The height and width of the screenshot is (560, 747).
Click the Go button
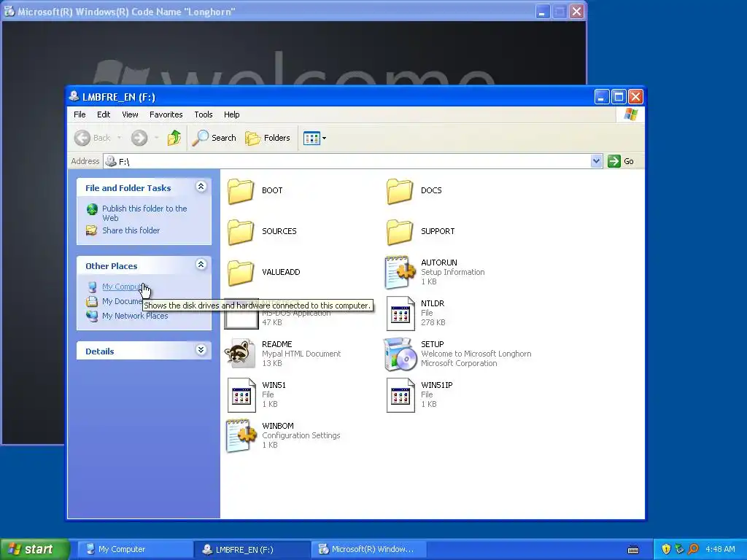622,161
